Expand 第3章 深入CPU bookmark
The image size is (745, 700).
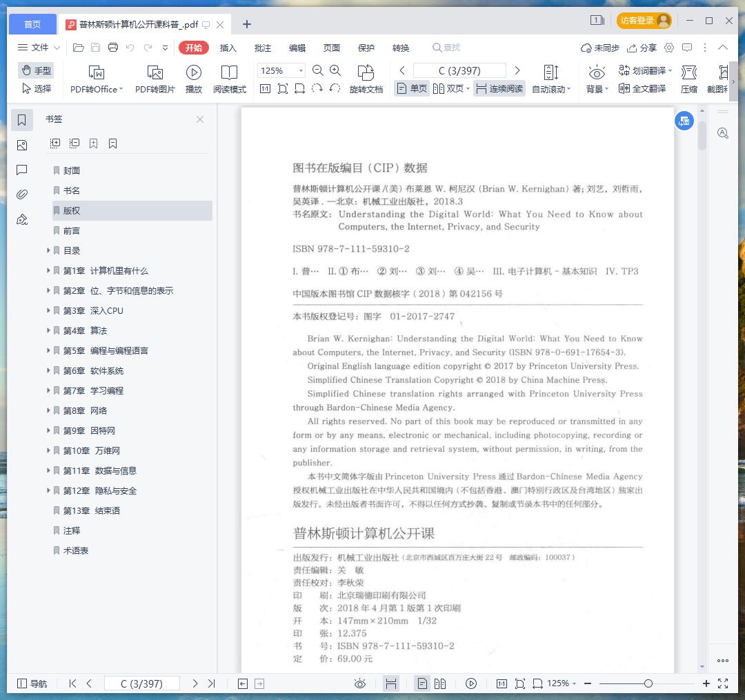click(48, 310)
